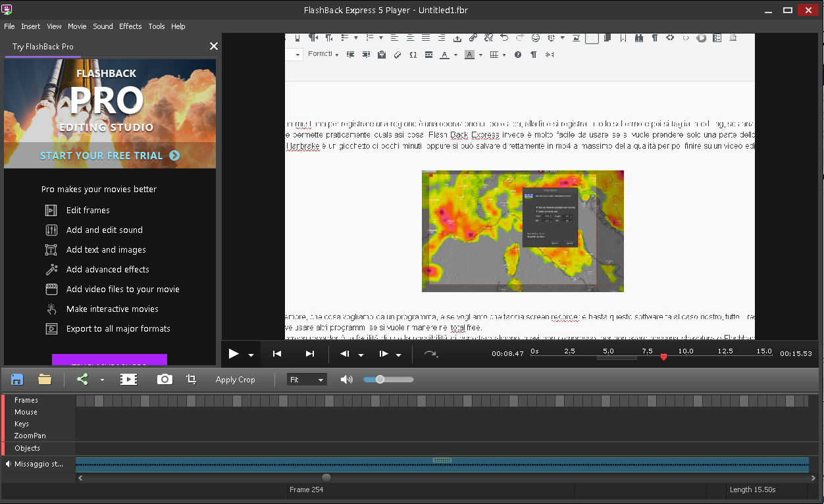Close the Try FlashBack Pro panel
This screenshot has height=504, width=824.
point(213,46)
